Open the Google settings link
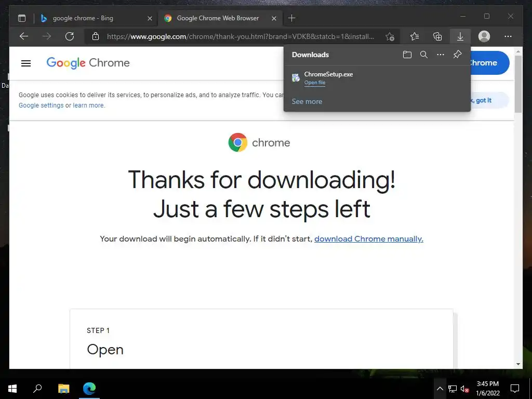This screenshot has height=399, width=532. [x=41, y=105]
